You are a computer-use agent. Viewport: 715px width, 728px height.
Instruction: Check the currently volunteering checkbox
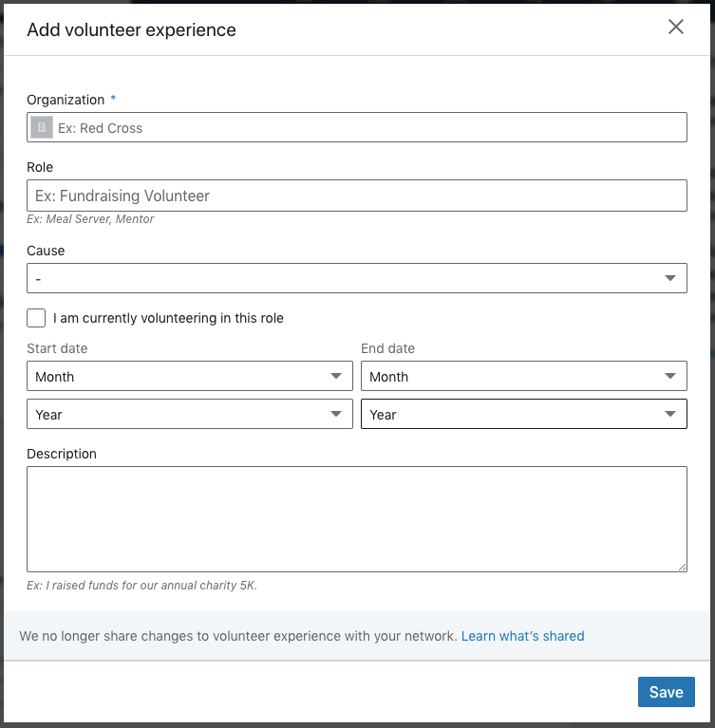(36, 318)
